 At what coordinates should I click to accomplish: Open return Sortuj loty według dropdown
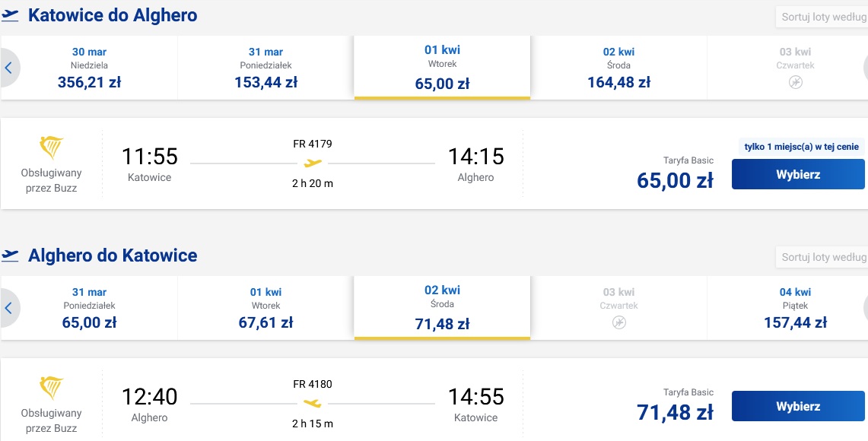pyautogui.click(x=822, y=257)
